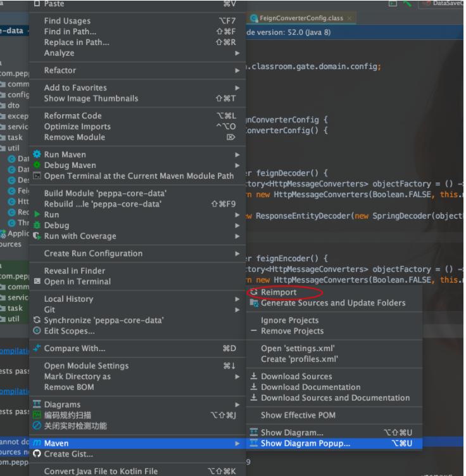The width and height of the screenshot is (466, 476).
Task: Select Find Usages from context menu
Action: [x=67, y=22]
